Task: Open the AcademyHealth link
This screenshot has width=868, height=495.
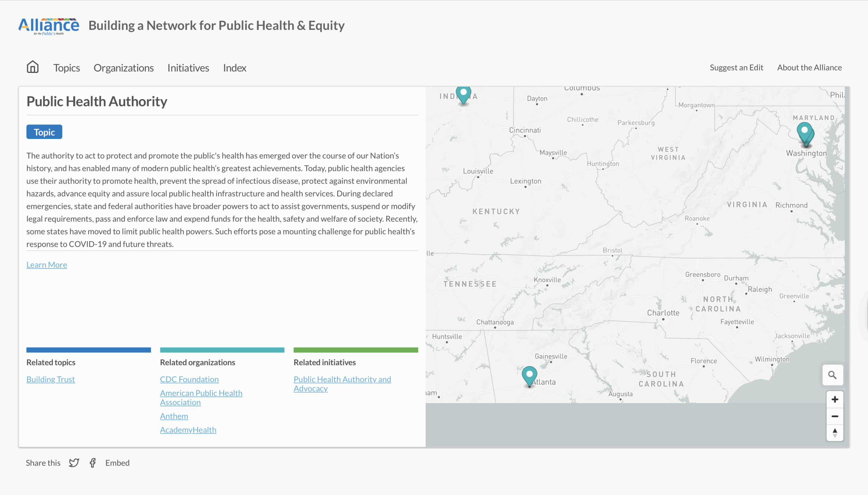Action: pos(188,430)
